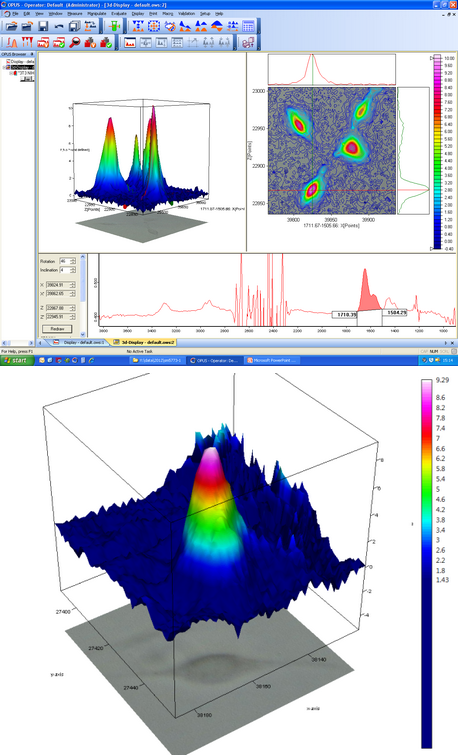Open the Manipulate menu
The width and height of the screenshot is (458, 755).
97,13
